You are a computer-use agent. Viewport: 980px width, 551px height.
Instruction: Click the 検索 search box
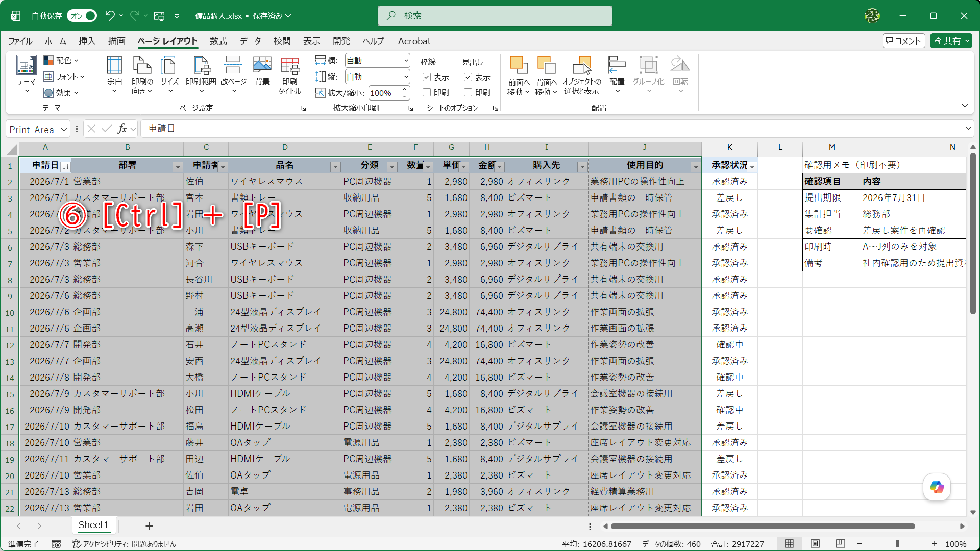pos(495,16)
